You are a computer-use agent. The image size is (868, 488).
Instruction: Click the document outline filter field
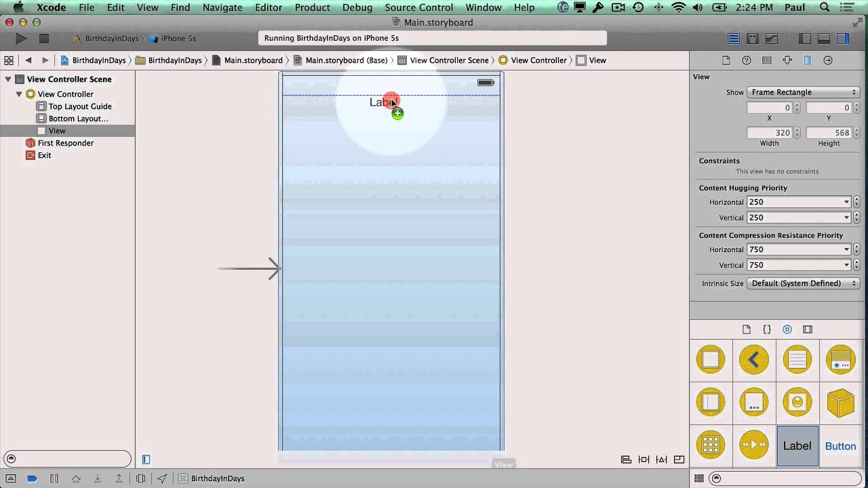point(67,459)
